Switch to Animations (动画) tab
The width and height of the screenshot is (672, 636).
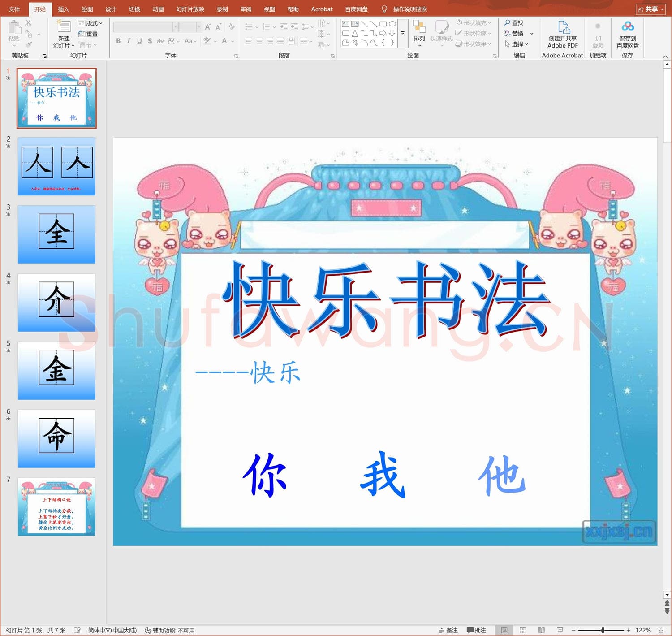(158, 9)
